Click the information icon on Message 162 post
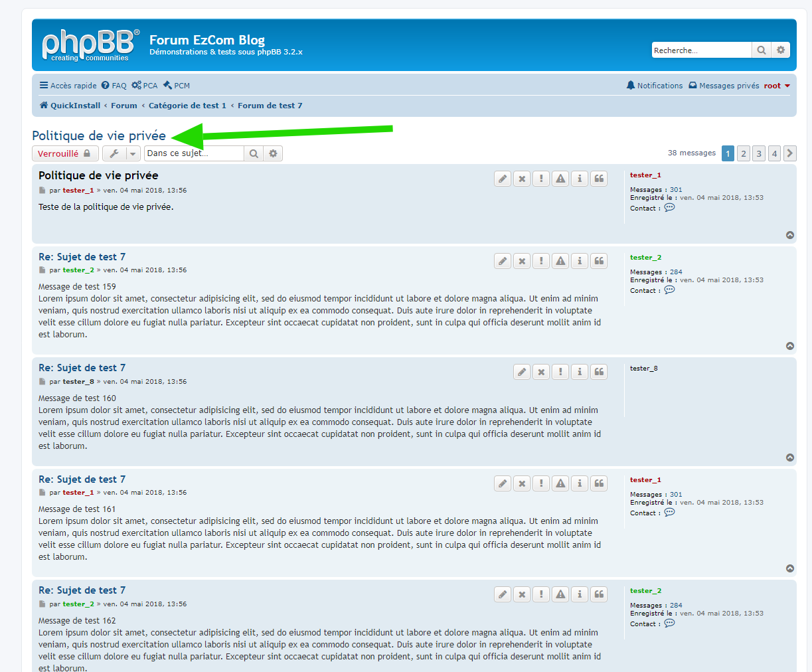This screenshot has width=812, height=672. point(580,594)
